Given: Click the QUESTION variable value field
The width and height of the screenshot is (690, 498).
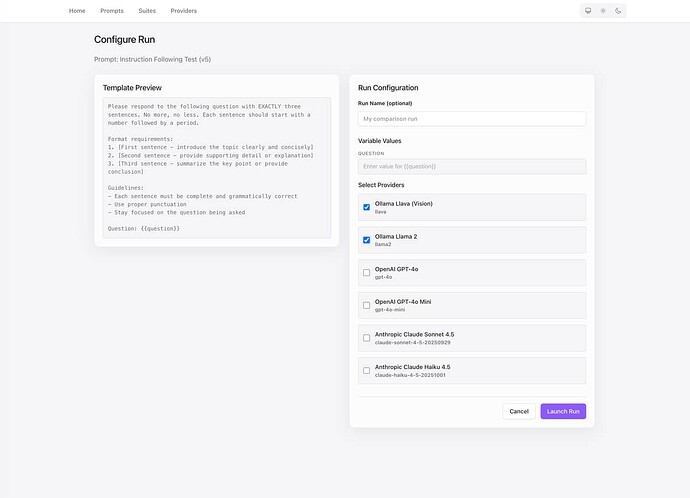Looking at the screenshot, I should click(472, 166).
